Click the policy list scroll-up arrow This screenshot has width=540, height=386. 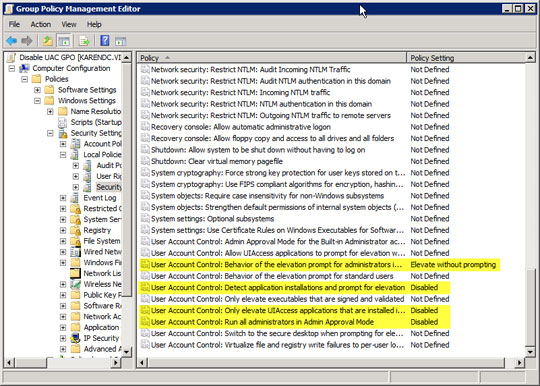[x=530, y=58]
